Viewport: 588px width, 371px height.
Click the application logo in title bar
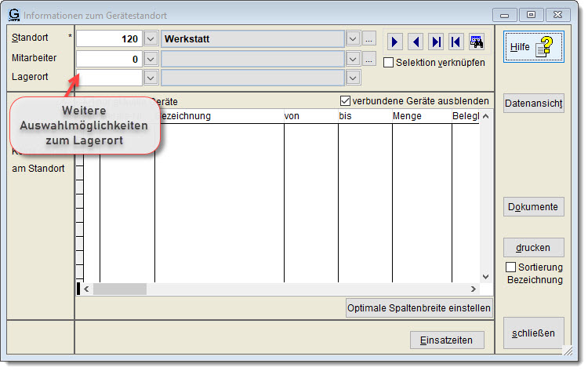(14, 14)
